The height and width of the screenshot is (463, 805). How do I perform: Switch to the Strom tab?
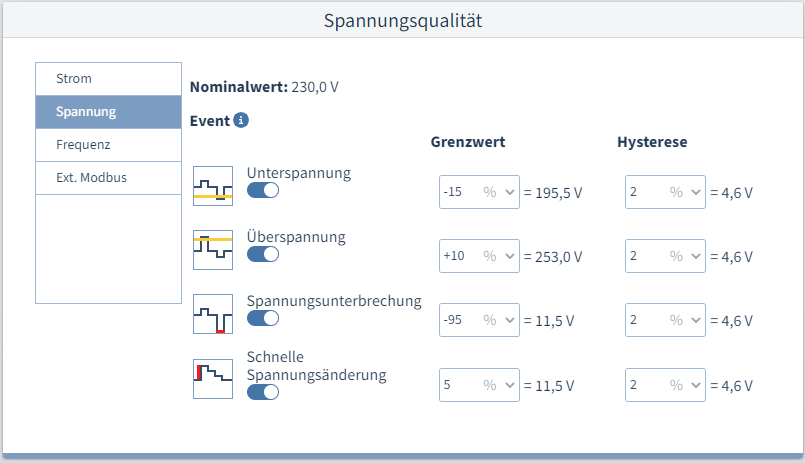(108, 79)
